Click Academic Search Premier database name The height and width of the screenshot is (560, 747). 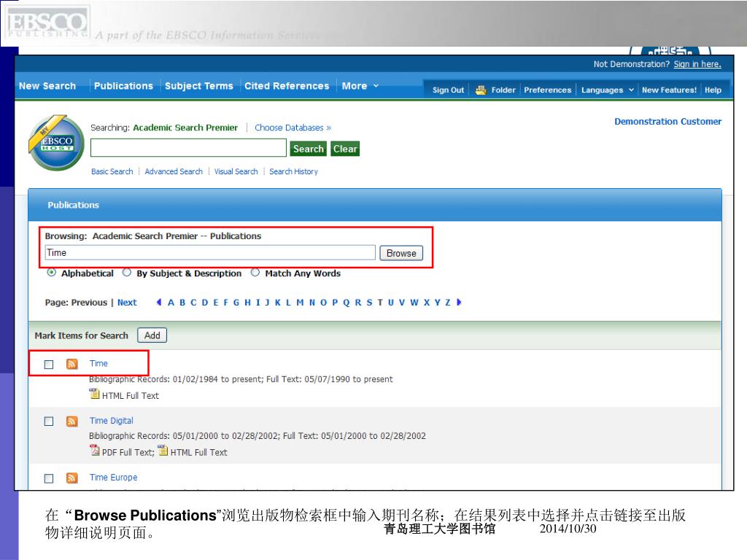pyautogui.click(x=185, y=128)
